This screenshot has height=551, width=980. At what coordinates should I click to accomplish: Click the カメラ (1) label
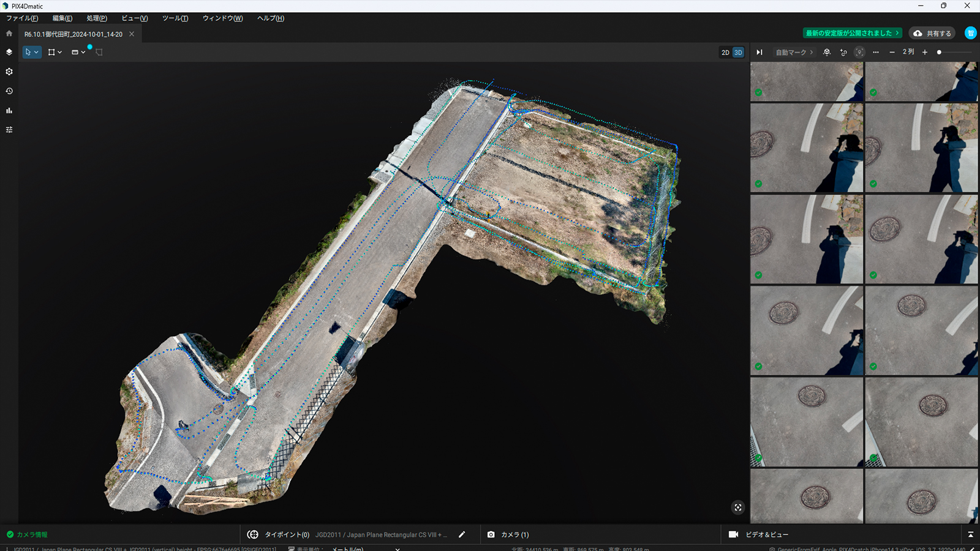click(515, 534)
